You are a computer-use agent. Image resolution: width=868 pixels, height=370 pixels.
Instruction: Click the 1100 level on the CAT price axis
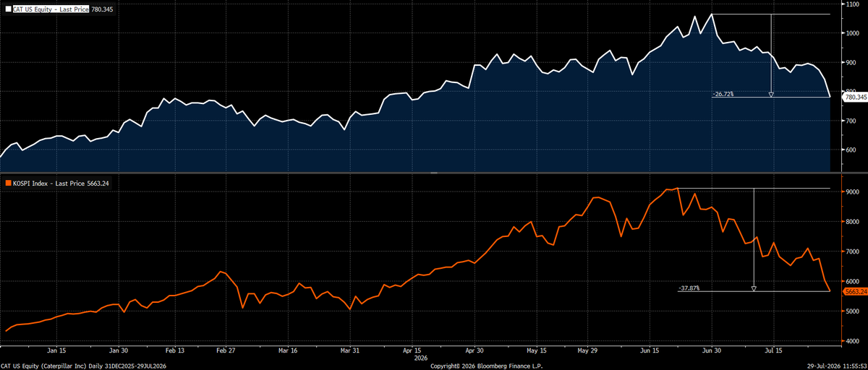pos(854,4)
